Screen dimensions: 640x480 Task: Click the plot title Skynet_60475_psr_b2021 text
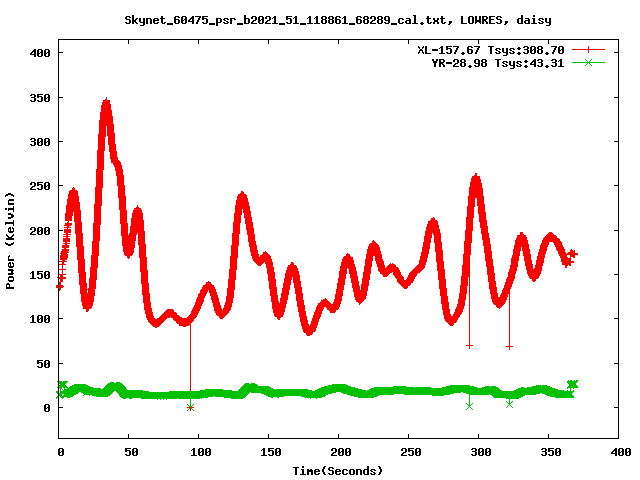pos(338,20)
